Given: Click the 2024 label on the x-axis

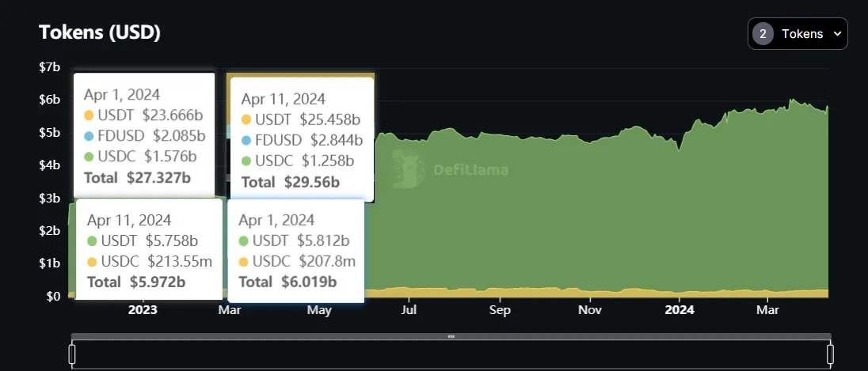Looking at the screenshot, I should pyautogui.click(x=680, y=310).
